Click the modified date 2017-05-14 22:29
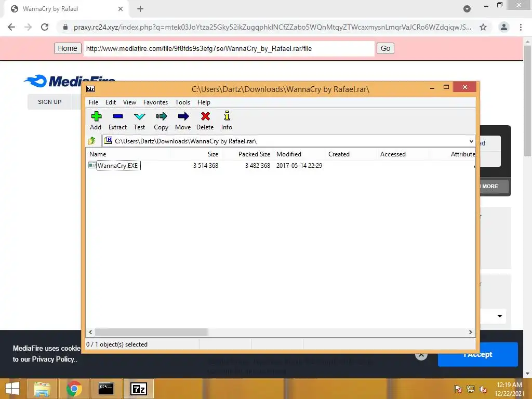532x399 pixels. pos(299,166)
